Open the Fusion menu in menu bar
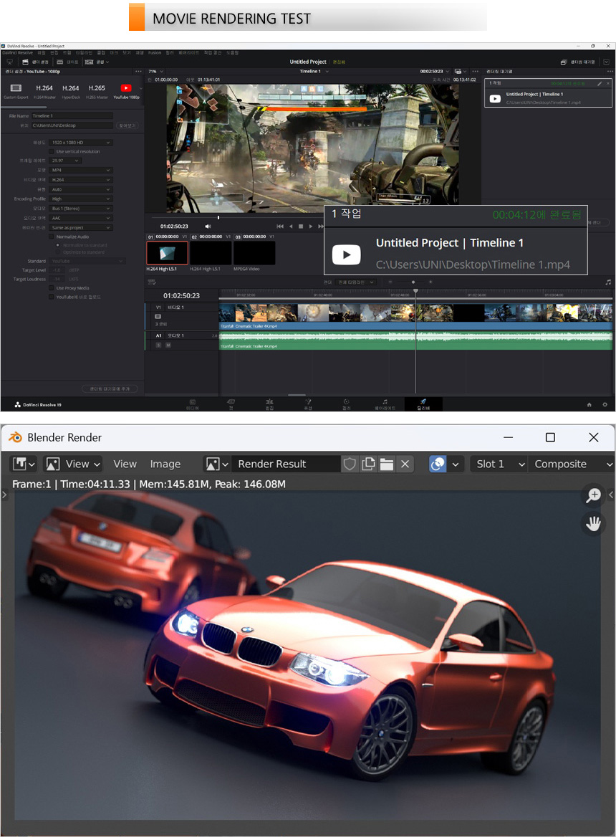This screenshot has height=840, width=616. point(155,52)
